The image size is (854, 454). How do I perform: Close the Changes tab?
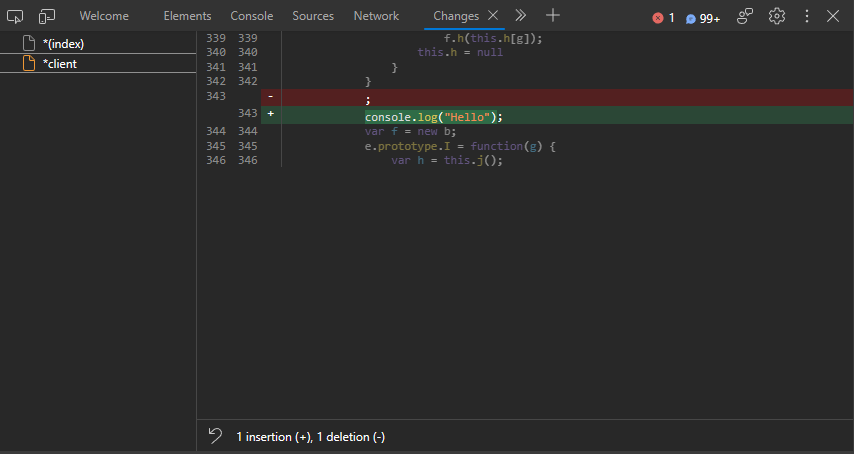pyautogui.click(x=493, y=15)
